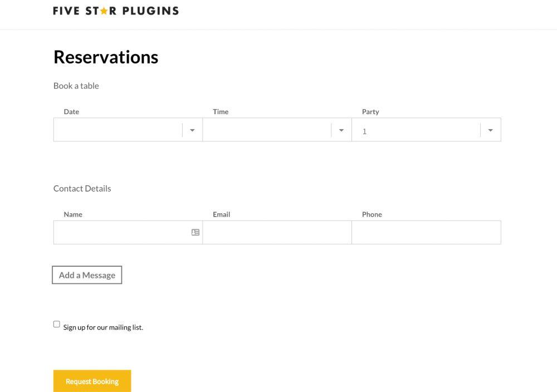
Task: Click the Date input field
Action: tap(128, 130)
